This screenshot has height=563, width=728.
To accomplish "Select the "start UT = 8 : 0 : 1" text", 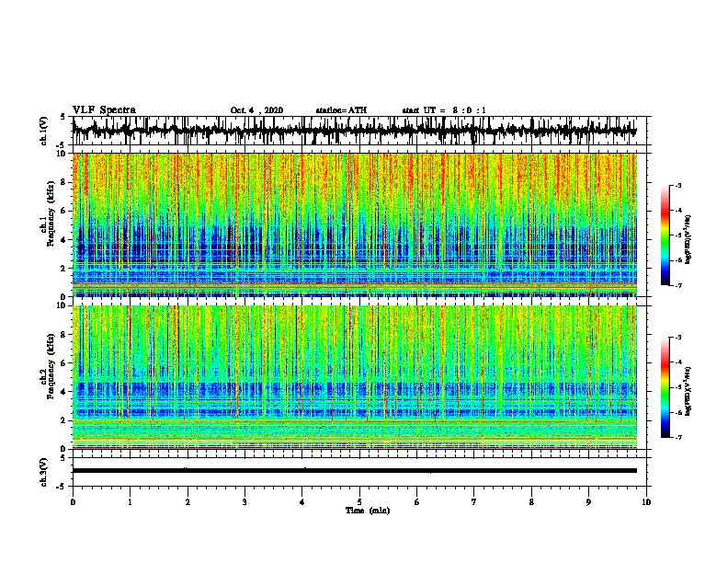I will (x=444, y=110).
